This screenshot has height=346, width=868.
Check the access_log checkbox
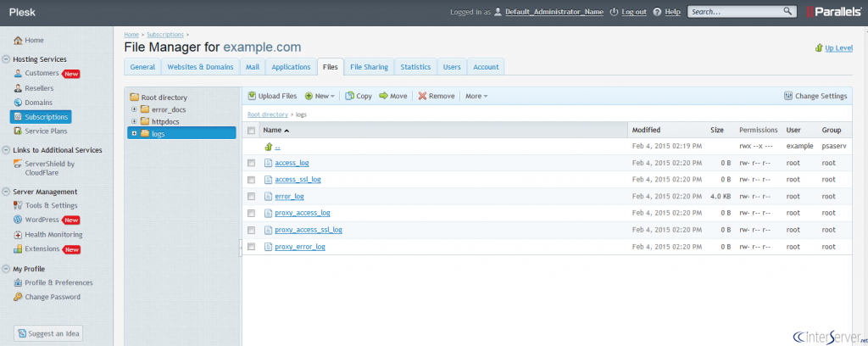tap(251, 163)
